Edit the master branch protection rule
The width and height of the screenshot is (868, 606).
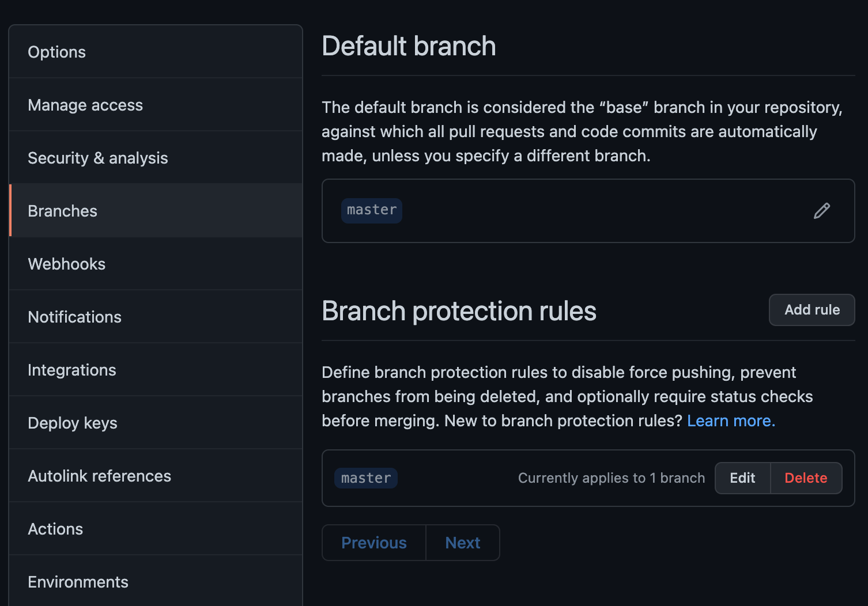click(x=742, y=478)
